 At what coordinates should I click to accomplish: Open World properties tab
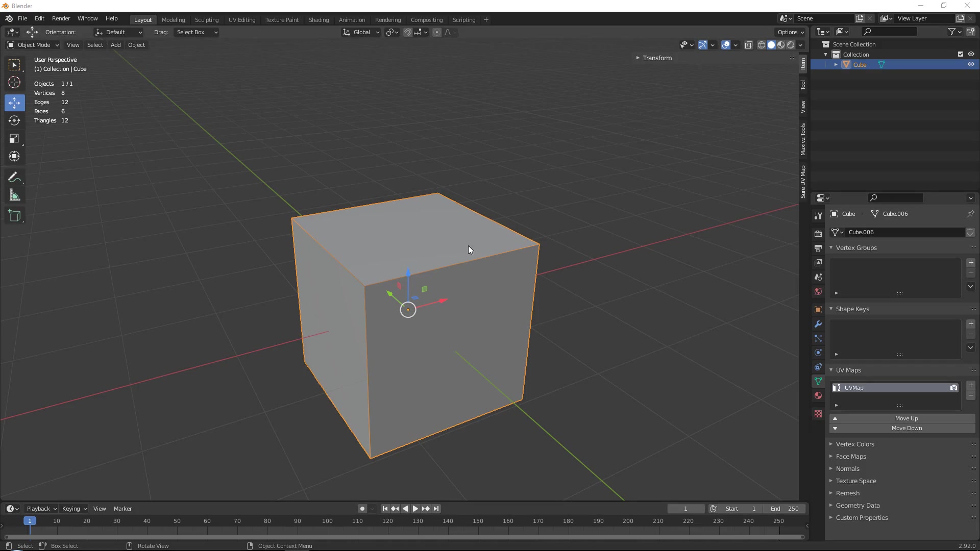pos(818,291)
